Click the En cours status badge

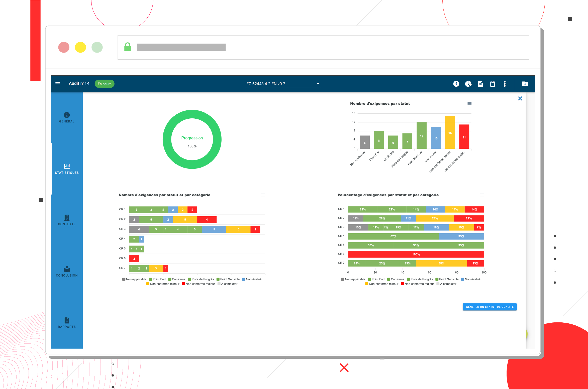(x=105, y=84)
